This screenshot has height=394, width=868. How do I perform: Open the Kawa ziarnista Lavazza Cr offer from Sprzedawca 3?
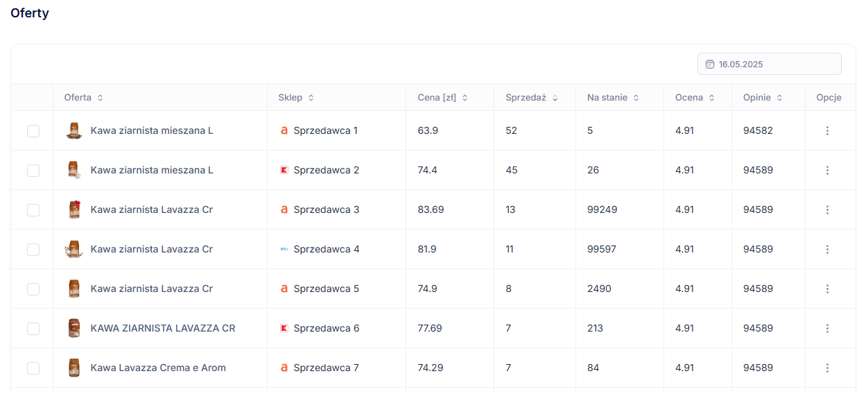pos(151,209)
